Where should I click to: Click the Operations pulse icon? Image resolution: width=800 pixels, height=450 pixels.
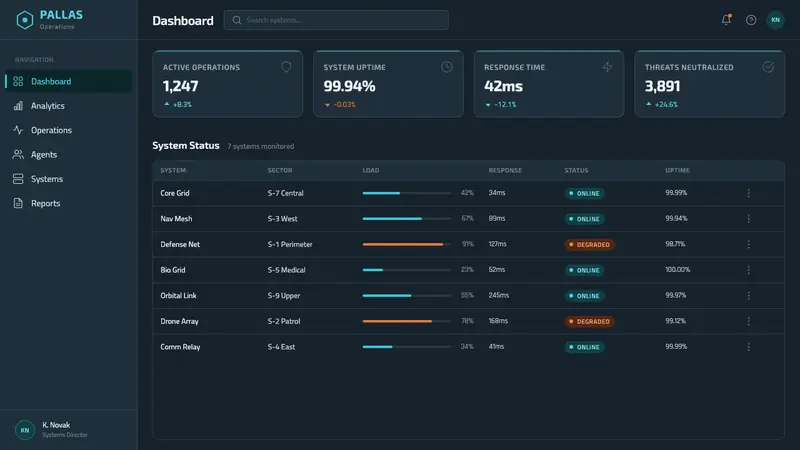pos(18,130)
